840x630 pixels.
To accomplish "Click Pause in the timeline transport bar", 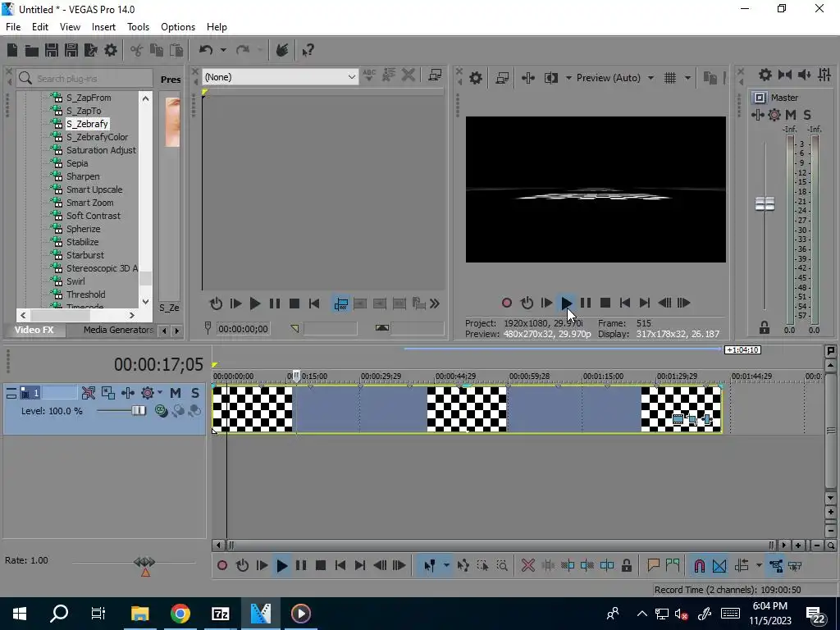I will click(x=301, y=566).
